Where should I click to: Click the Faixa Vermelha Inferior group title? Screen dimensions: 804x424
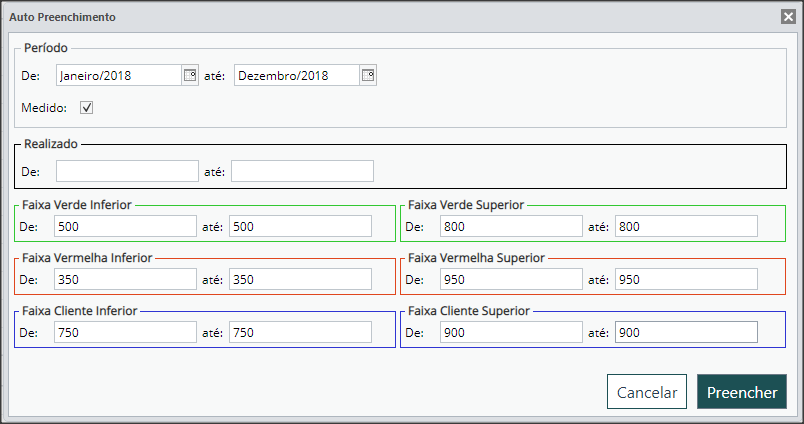[87, 257]
